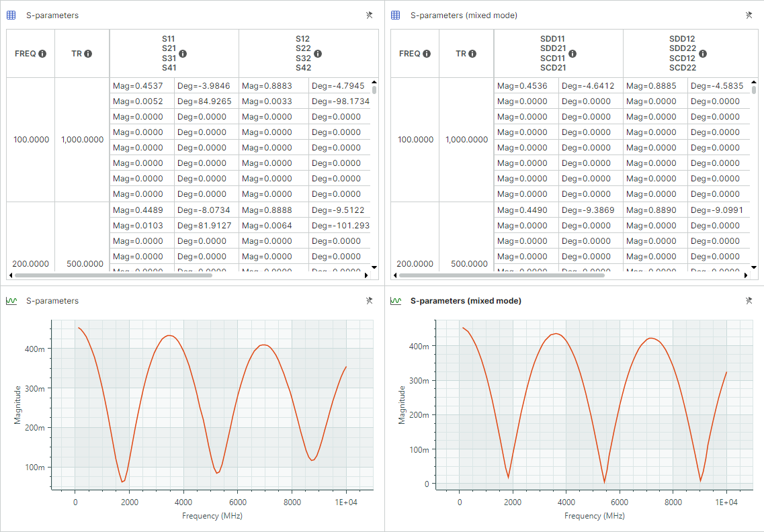Image resolution: width=764 pixels, height=532 pixels.
Task: Click scroll-left arrow in mixed mode table
Action: [x=395, y=275]
